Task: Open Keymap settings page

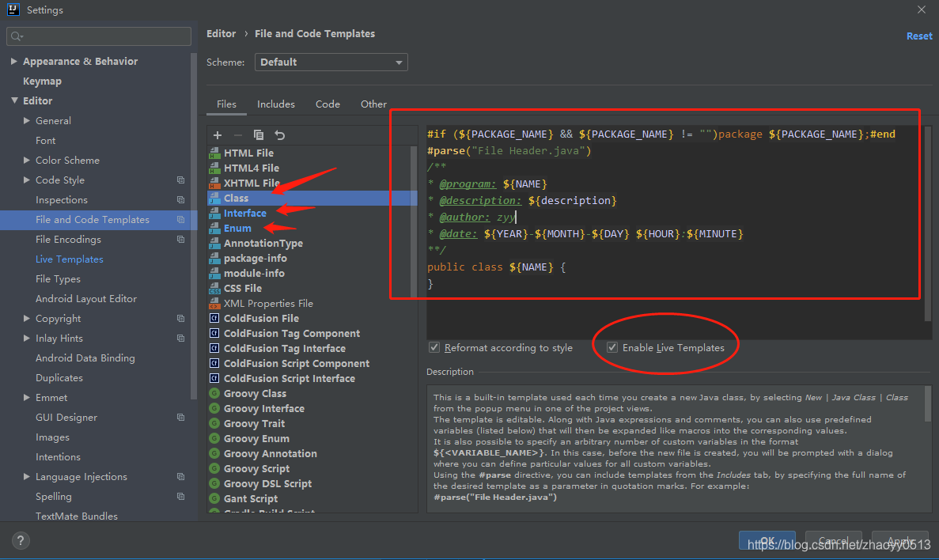Action: [x=42, y=81]
